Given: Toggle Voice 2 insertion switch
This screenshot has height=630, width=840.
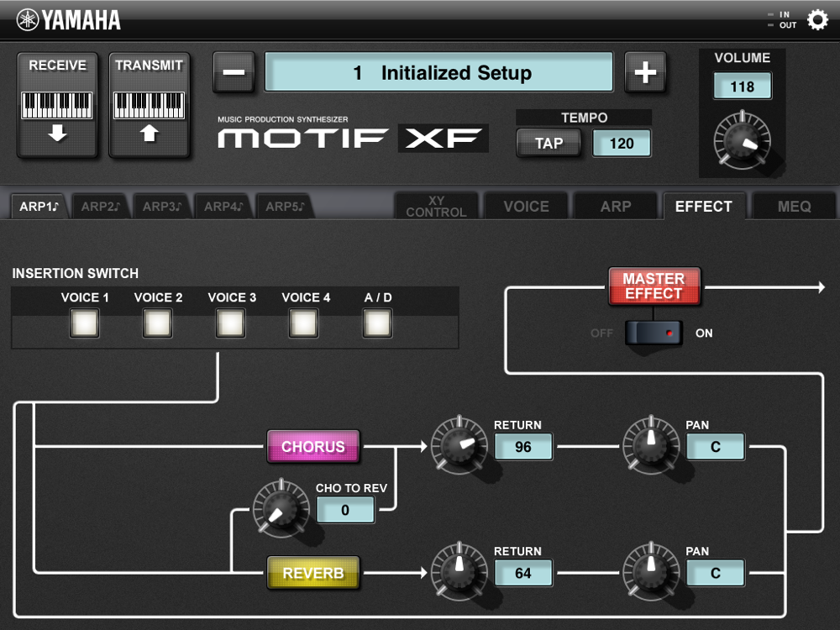Looking at the screenshot, I should tap(158, 323).
